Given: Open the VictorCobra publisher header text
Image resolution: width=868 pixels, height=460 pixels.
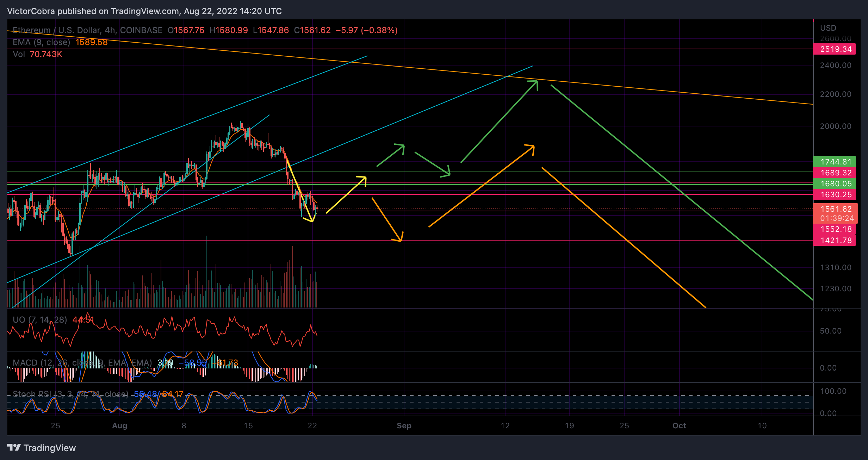Looking at the screenshot, I should (x=144, y=11).
